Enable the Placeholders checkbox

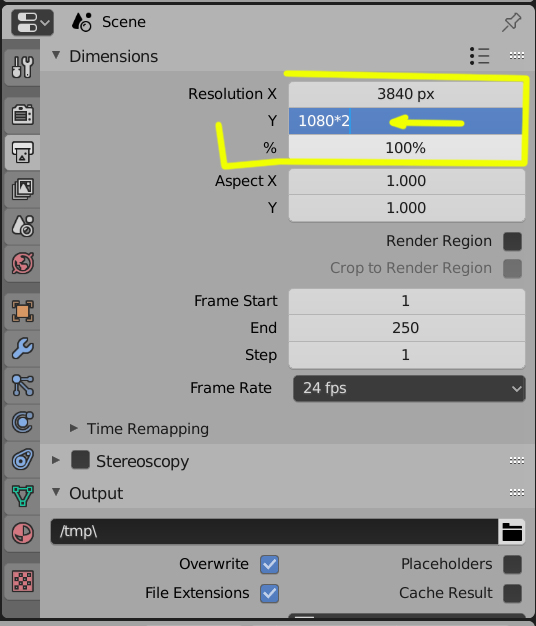pyautogui.click(x=512, y=564)
